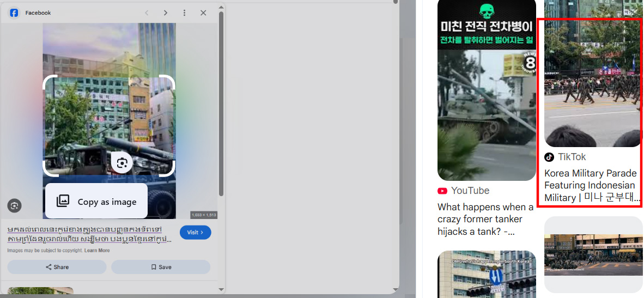Save the image with the Save button

[x=161, y=267]
